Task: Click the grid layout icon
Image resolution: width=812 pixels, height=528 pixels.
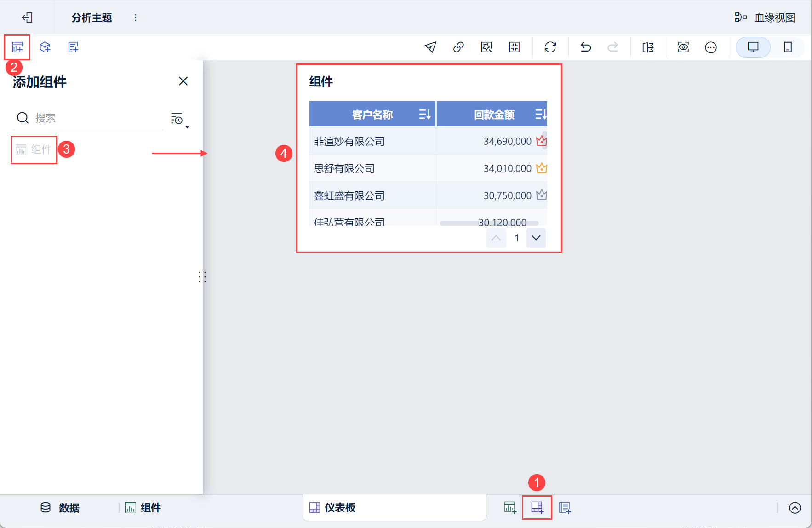Action: tap(515, 47)
